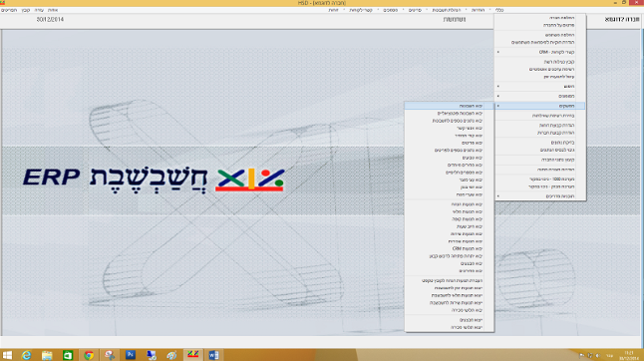Open the כללי menu in menu bar
The width and height of the screenshot is (644, 361).
(x=499, y=10)
